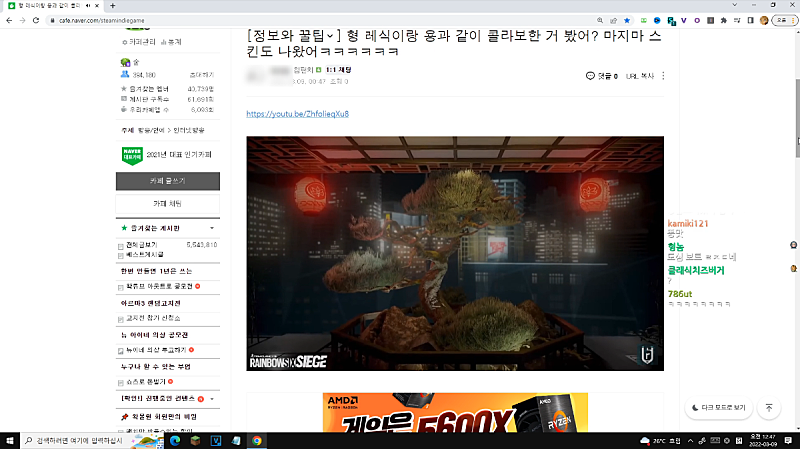The height and width of the screenshot is (449, 800).
Task: Copy the post URL with URL 복사
Action: click(x=640, y=76)
